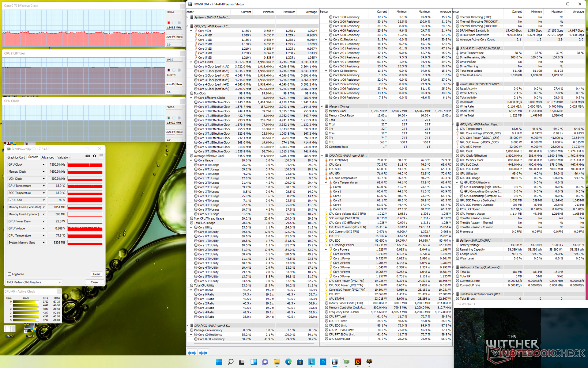
Task: Open the GPU-Z hamburger menu icon
Action: (101, 156)
